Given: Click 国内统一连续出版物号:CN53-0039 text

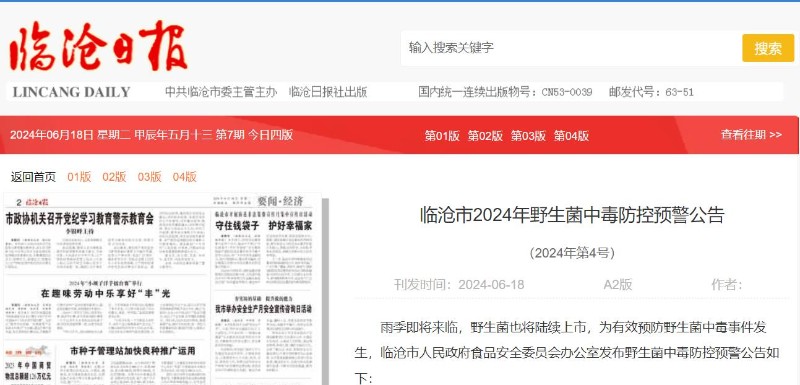Looking at the screenshot, I should tap(505, 92).
